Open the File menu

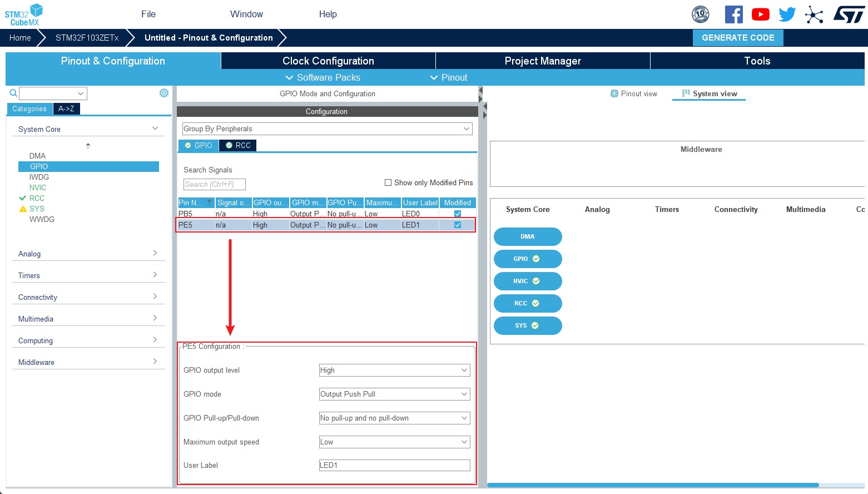[148, 14]
